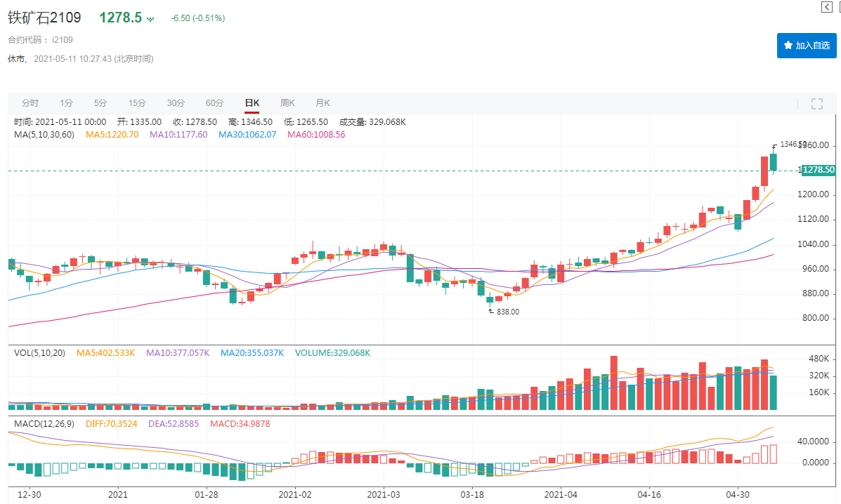The image size is (841, 504).
Task: Switch to the 分时 tab
Action: point(30,103)
